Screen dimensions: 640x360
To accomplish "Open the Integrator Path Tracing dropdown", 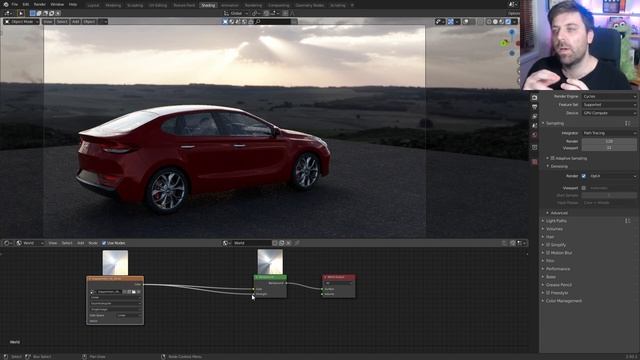I will coord(609,133).
